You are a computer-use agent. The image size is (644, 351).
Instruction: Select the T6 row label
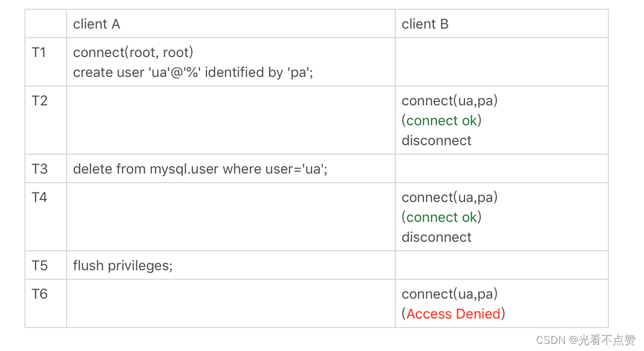coord(39,294)
